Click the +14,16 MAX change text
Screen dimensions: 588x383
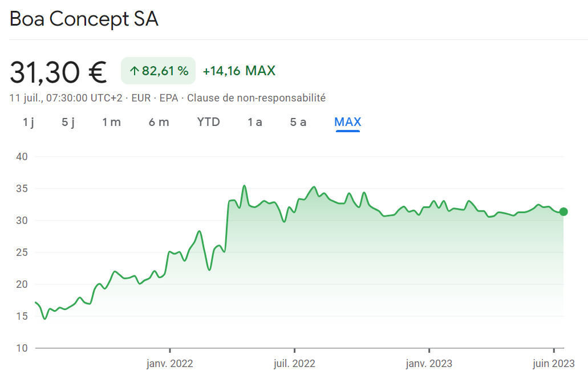click(x=240, y=71)
